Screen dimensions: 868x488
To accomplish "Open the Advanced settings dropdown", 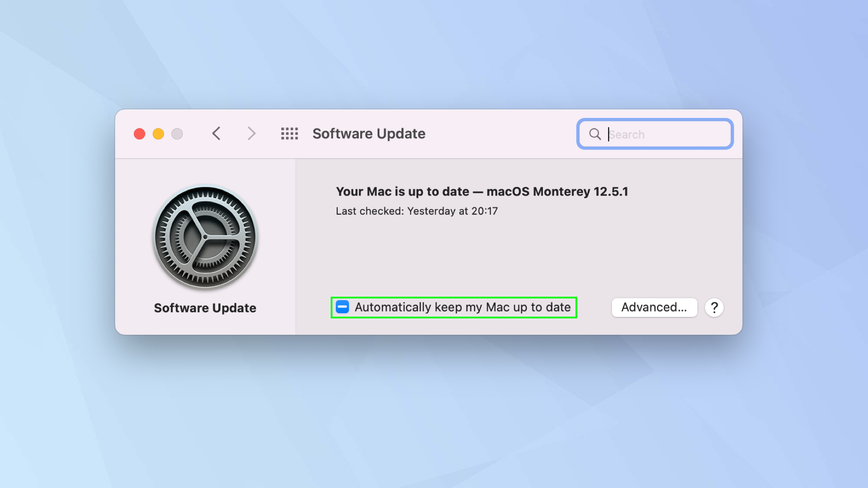I will (x=654, y=307).
